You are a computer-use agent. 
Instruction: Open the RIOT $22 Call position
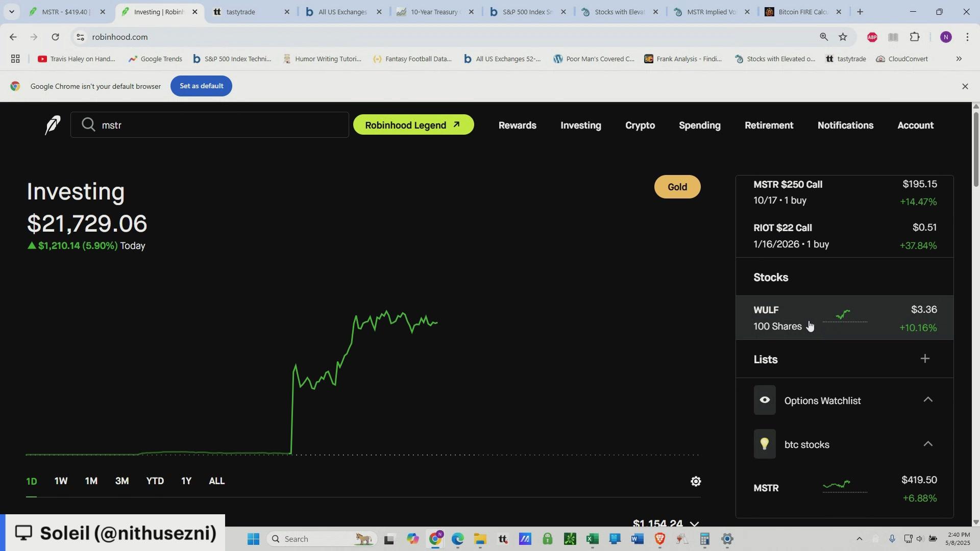click(845, 236)
